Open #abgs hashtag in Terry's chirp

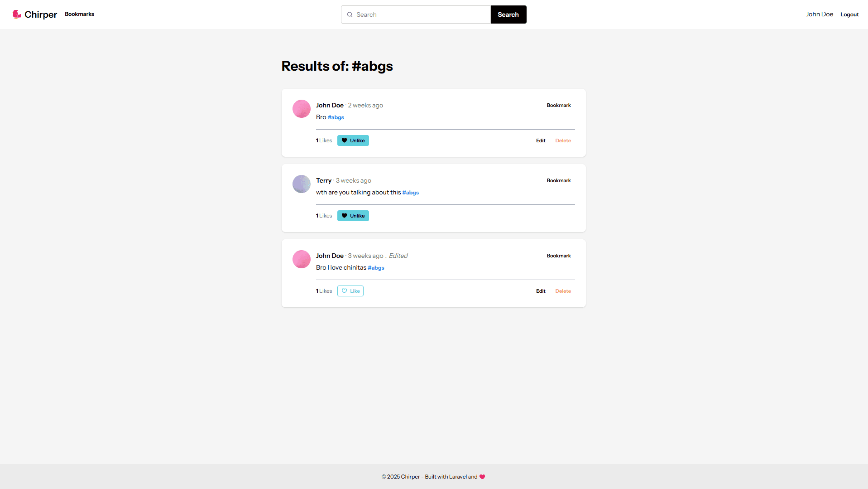pos(410,193)
